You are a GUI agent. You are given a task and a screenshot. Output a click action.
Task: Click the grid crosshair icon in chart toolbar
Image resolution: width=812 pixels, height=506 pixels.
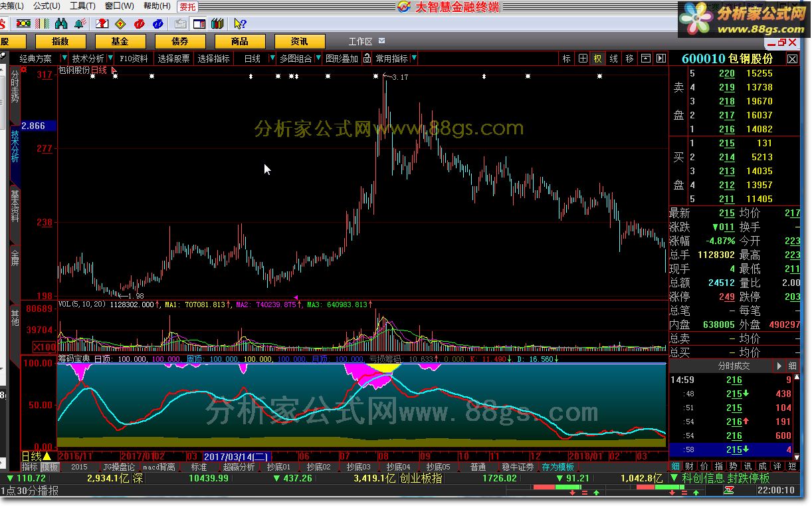(583, 59)
